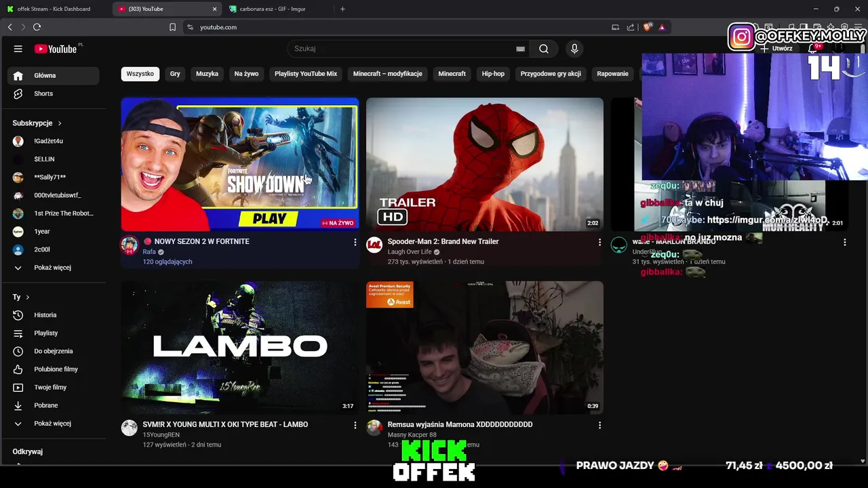868x488 pixels.
Task: Open more options for NOWY SEZON 2 video
Action: (x=355, y=242)
